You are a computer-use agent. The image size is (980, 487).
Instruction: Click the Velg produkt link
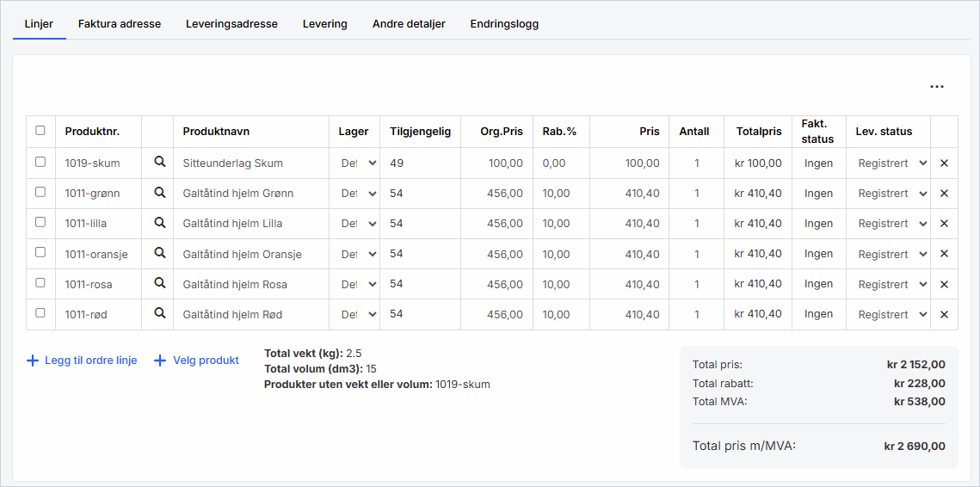[196, 361]
